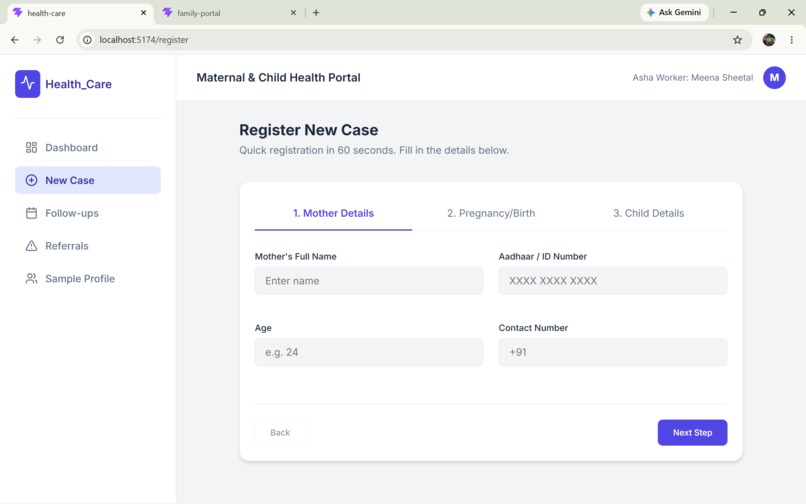Screen dimensions: 806x504
Task: Open a new browser tab
Action: 316,13
